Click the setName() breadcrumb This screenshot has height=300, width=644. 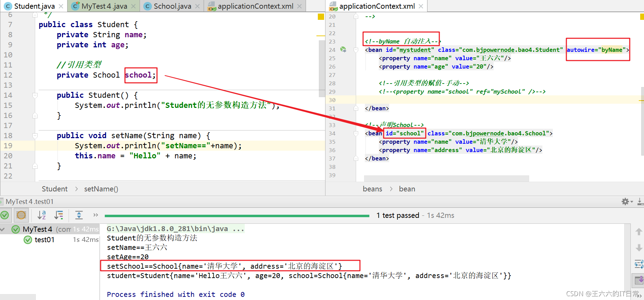(101, 189)
